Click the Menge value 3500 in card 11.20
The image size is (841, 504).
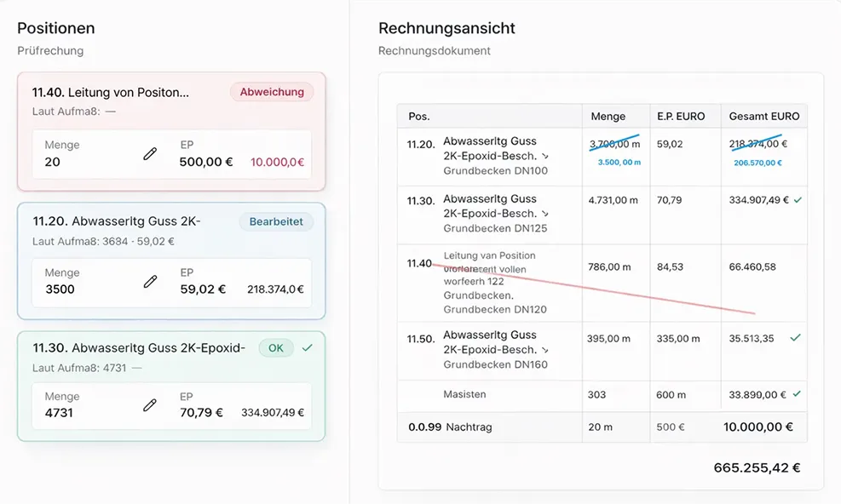60,289
